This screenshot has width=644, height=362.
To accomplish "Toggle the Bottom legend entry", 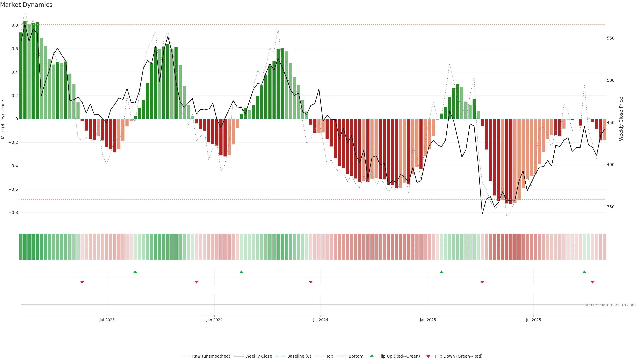I will pyautogui.click(x=356, y=356).
